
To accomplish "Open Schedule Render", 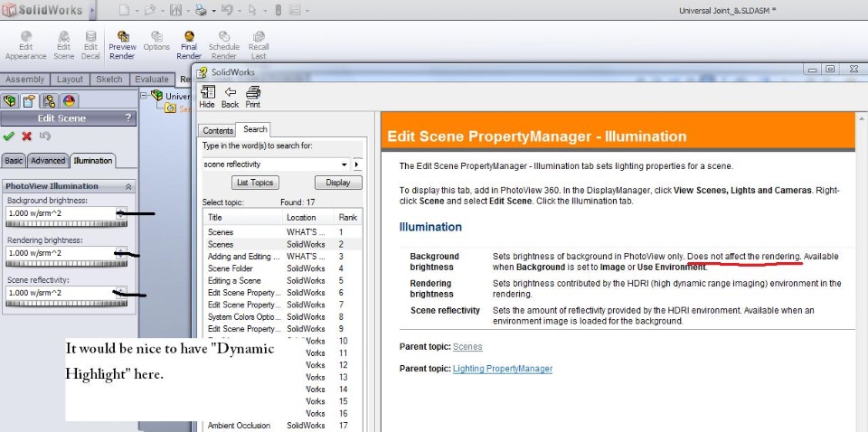I will click(x=223, y=45).
